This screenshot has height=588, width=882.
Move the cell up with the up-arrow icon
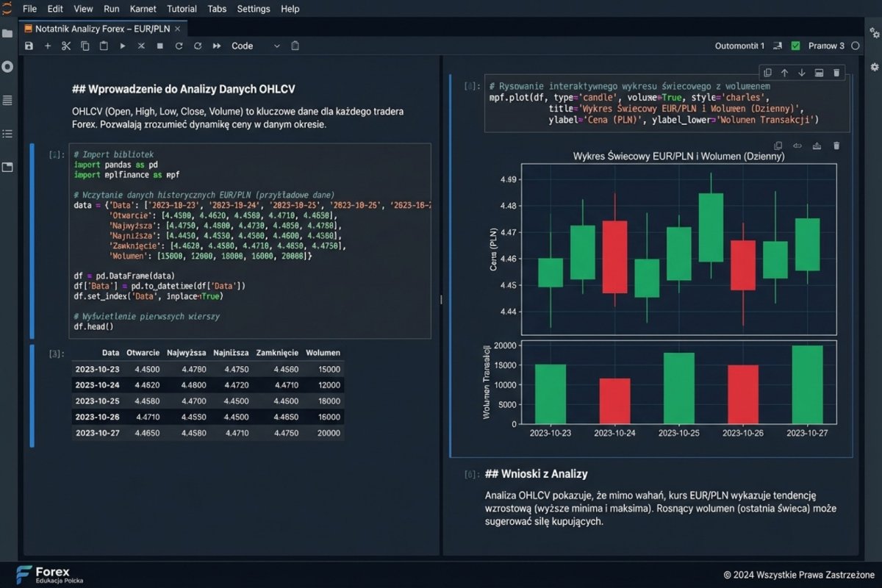click(x=786, y=72)
